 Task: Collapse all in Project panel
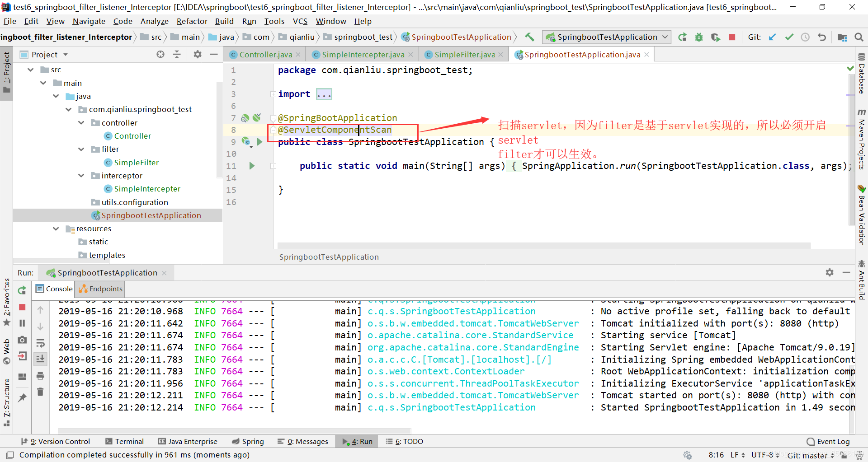(177, 54)
